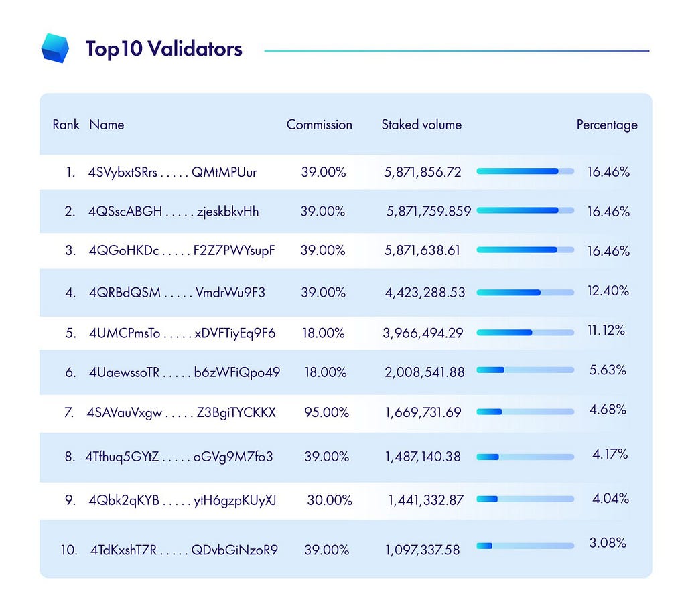This screenshot has height=616, width=686.
Task: Select the 95.00% commission value
Action: tap(326, 412)
